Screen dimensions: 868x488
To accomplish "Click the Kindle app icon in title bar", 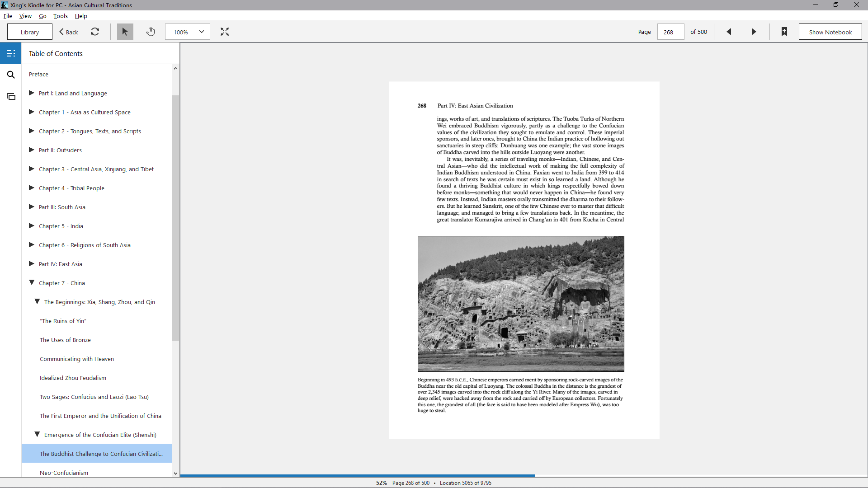I will [x=5, y=5].
